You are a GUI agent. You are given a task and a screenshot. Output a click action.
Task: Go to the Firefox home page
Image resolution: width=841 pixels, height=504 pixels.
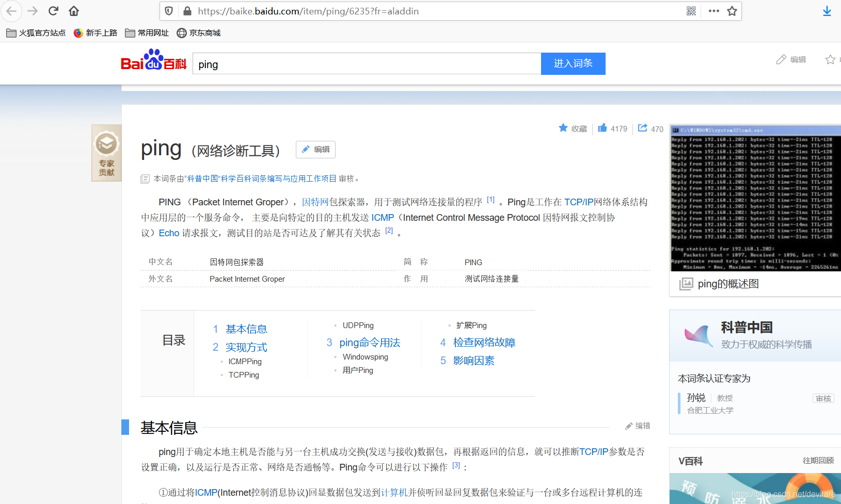(73, 11)
